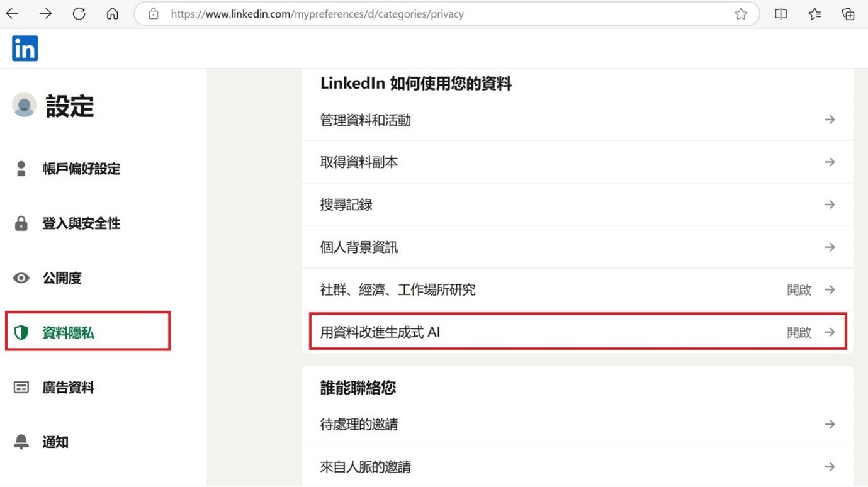Click the bell icon for 通知

pyautogui.click(x=21, y=442)
